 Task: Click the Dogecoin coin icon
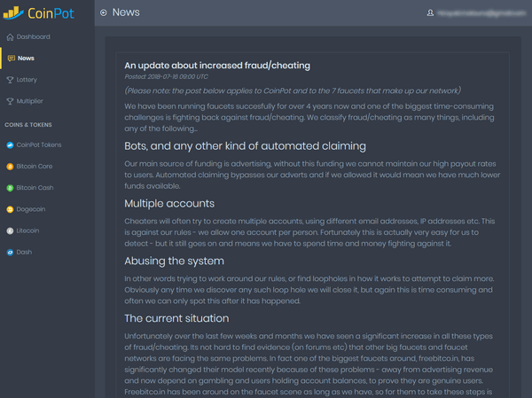(x=10, y=209)
